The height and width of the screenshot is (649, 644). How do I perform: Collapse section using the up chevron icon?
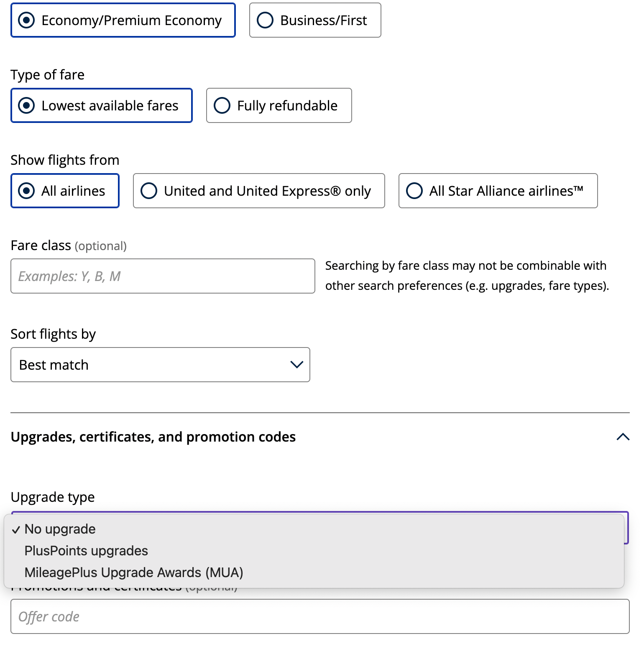(x=623, y=437)
